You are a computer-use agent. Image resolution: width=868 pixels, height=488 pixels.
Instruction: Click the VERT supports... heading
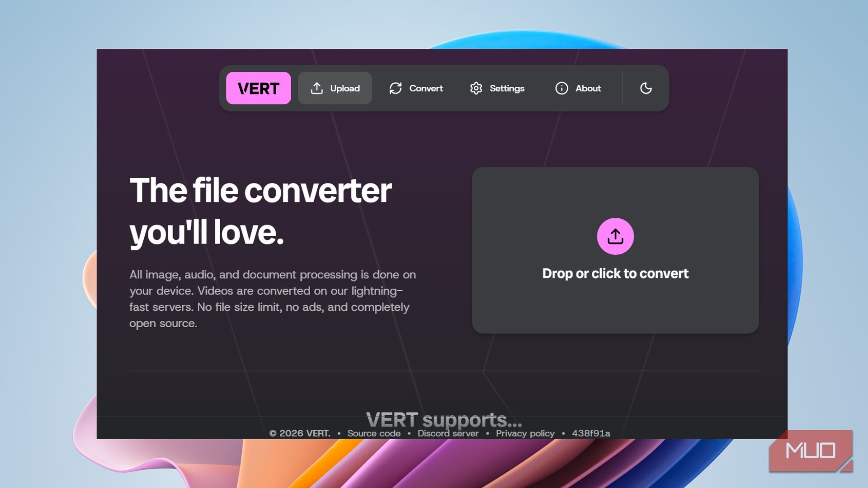click(x=444, y=420)
